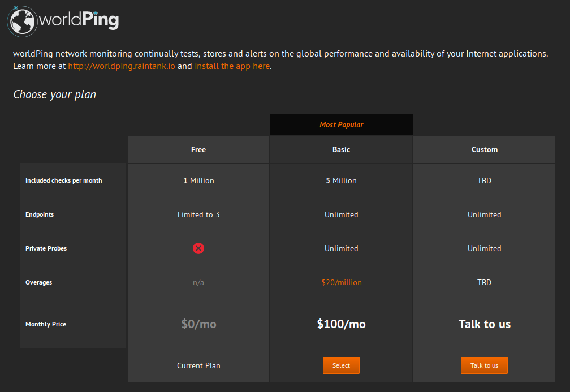Click the large 'Talk to us' price heading
Screen dimensions: 570x392
coord(484,324)
